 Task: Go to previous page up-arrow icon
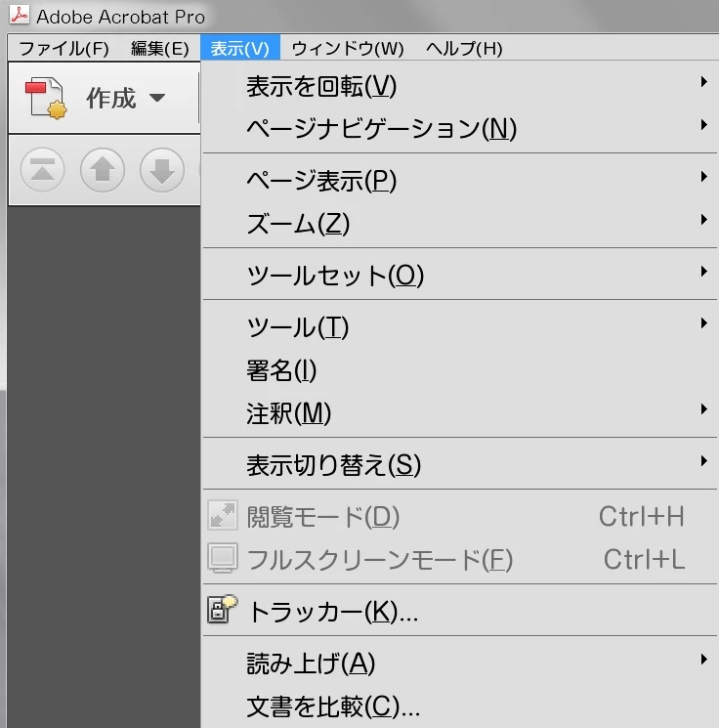[x=103, y=169]
